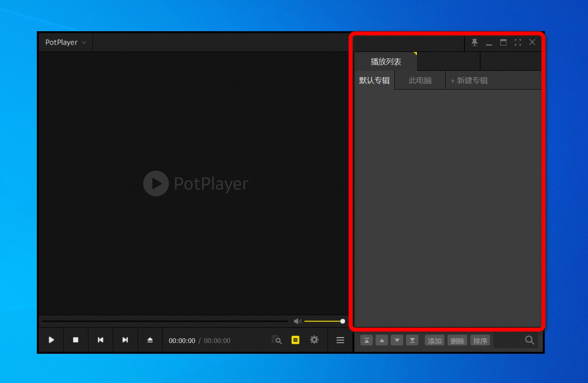Click the + 新建专辑 tab

click(x=469, y=80)
